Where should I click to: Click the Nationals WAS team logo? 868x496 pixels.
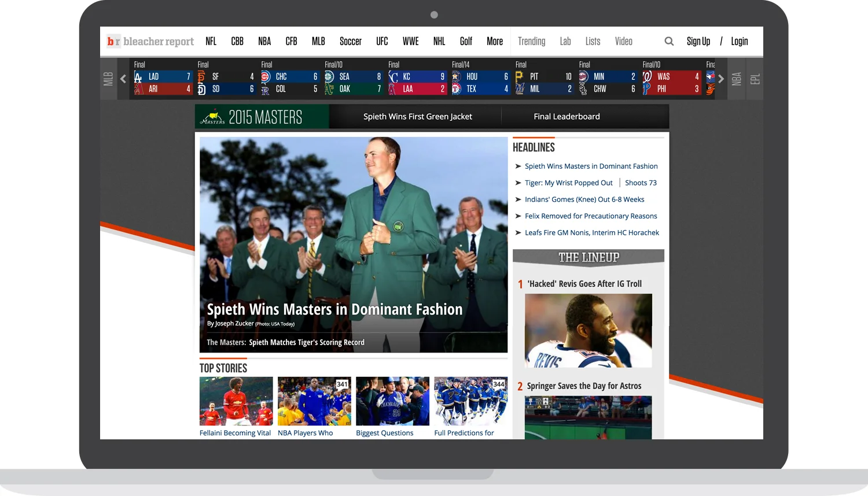tap(647, 76)
